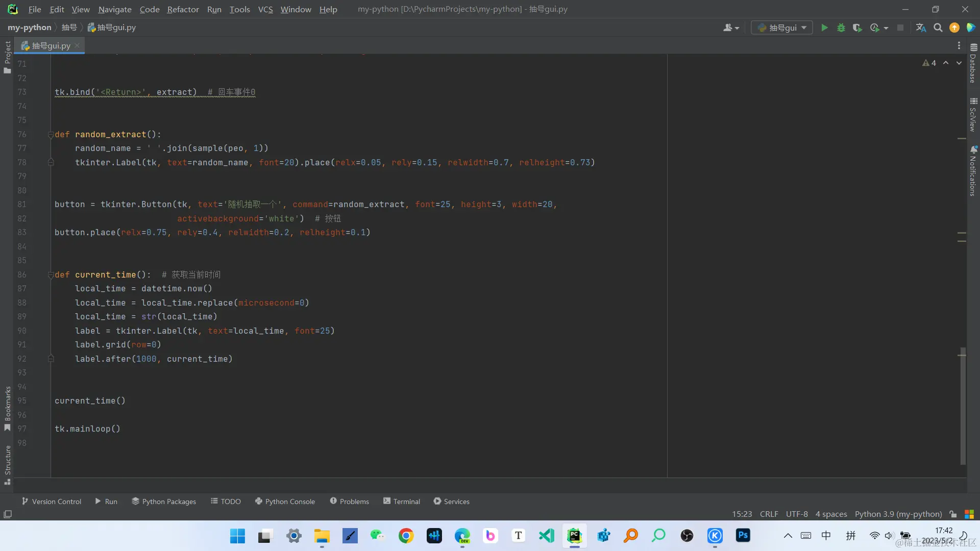Click the Python 3.9 (my-python) interpreter selector
This screenshot has height=551, width=980.
pos(898,514)
